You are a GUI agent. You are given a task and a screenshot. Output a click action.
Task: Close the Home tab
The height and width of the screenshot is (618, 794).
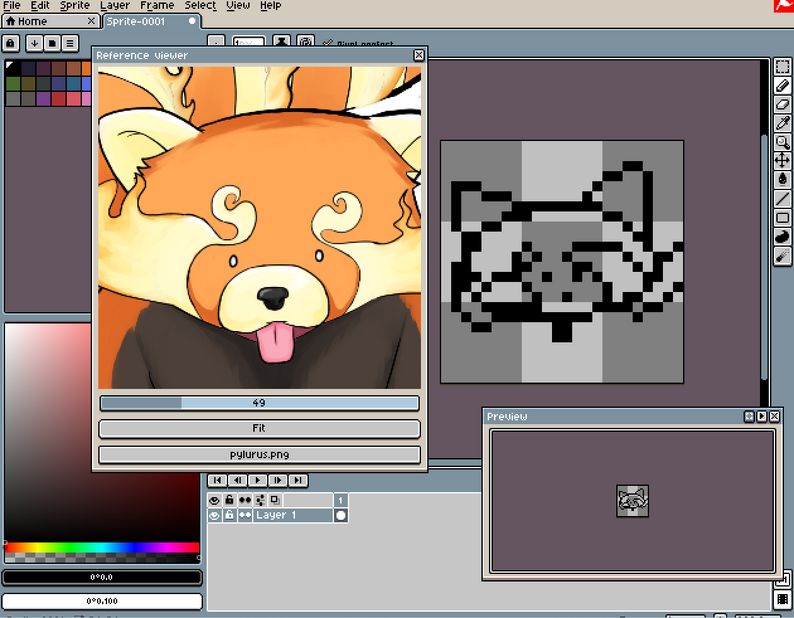(91, 21)
